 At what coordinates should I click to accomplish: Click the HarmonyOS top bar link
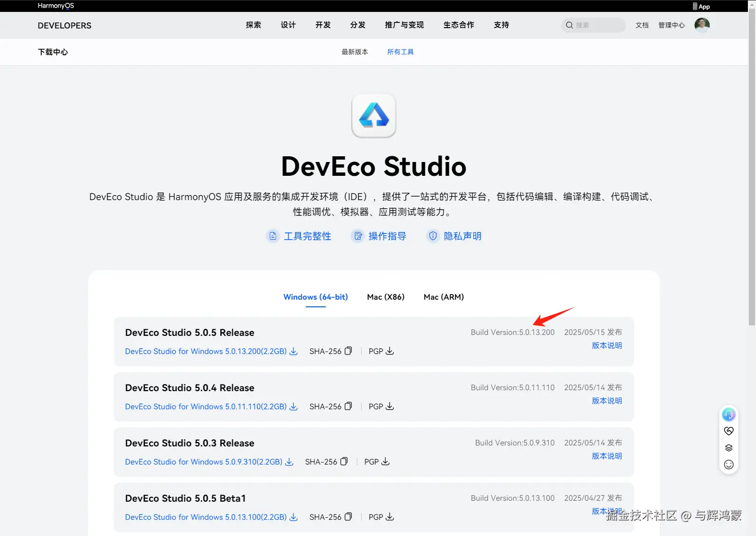(x=56, y=6)
